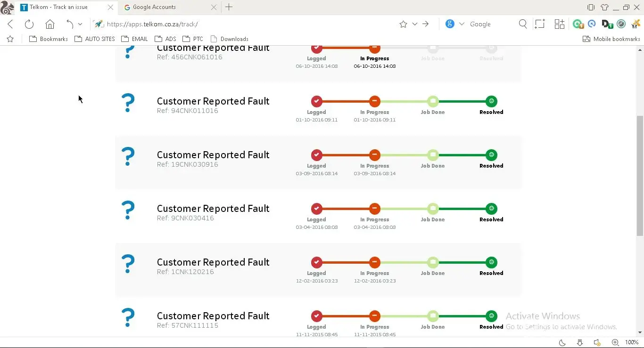
Task: Open a new tab with plus button
Action: click(x=229, y=7)
